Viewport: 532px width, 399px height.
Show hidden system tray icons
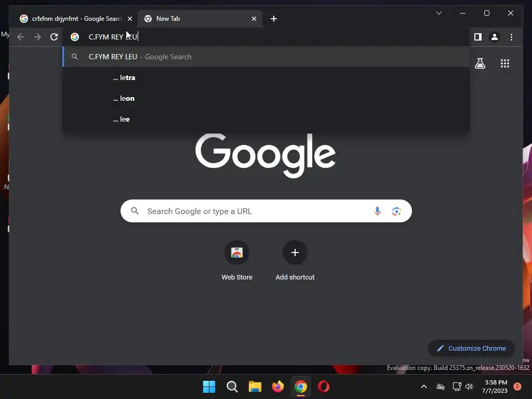point(424,387)
